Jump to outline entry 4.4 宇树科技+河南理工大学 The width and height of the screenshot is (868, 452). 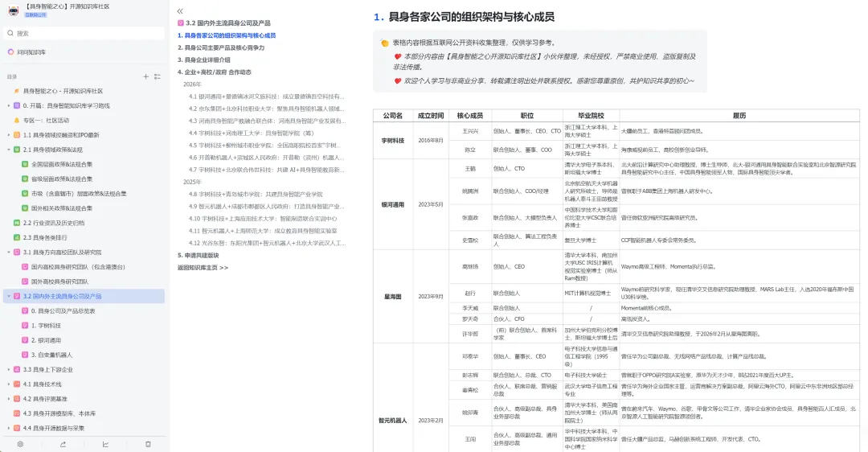[x=252, y=133]
